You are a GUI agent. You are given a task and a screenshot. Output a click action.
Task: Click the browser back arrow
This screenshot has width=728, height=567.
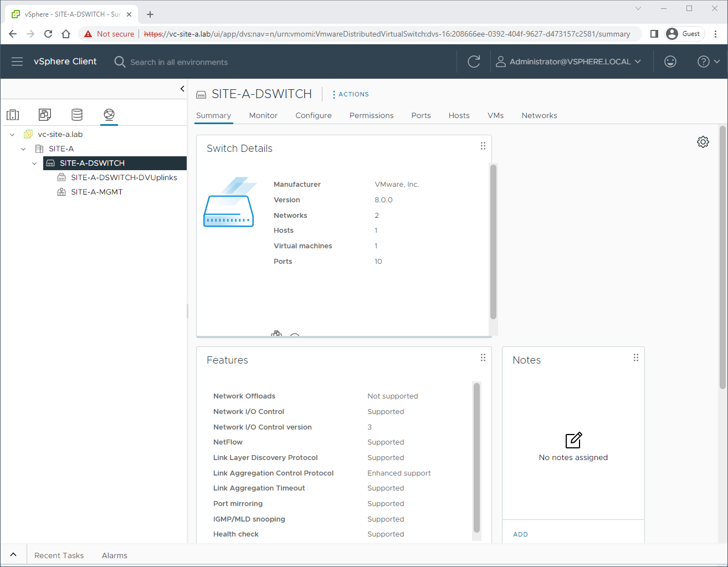click(x=13, y=34)
